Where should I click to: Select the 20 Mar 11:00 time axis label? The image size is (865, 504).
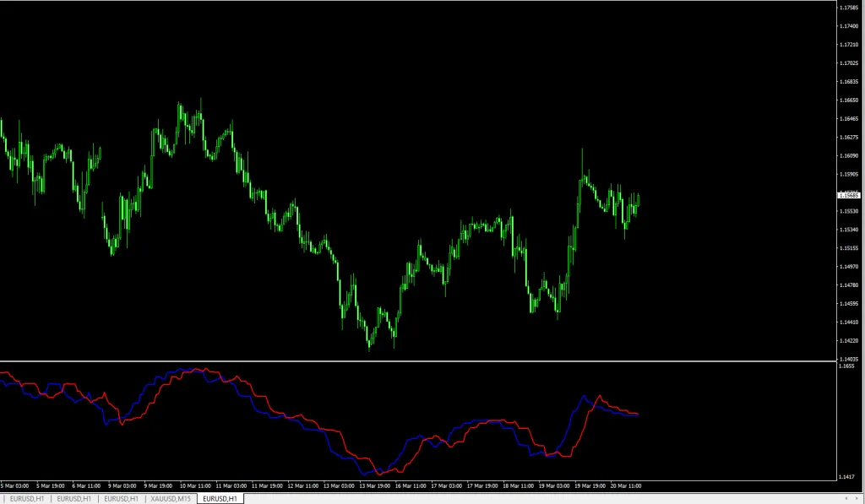(626, 486)
